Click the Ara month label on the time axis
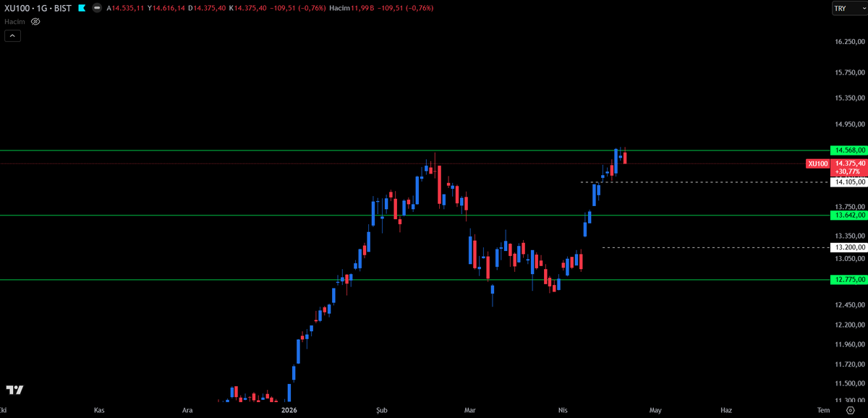 click(187, 410)
